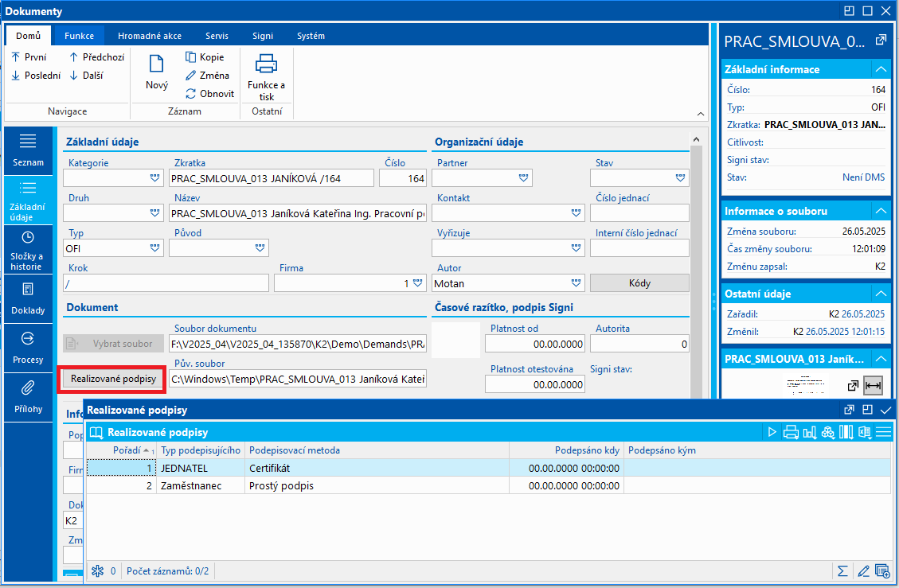Click the chart icon in signatures toolbar
899x588 pixels.
810,432
